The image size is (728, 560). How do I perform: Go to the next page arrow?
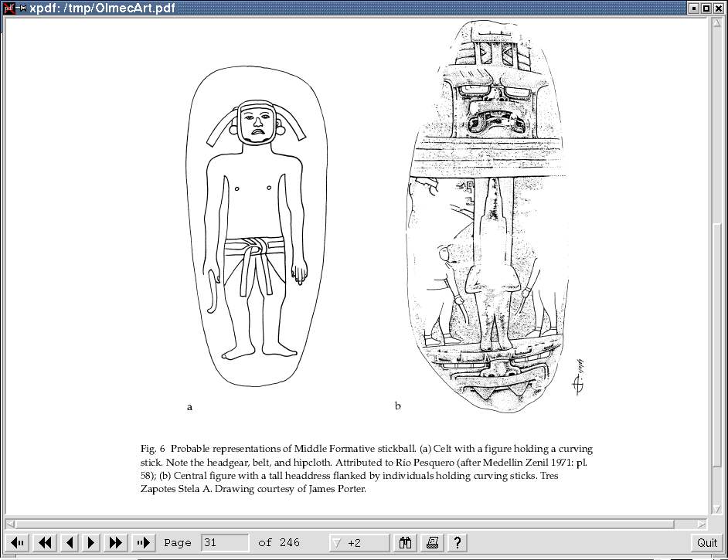pos(91,542)
